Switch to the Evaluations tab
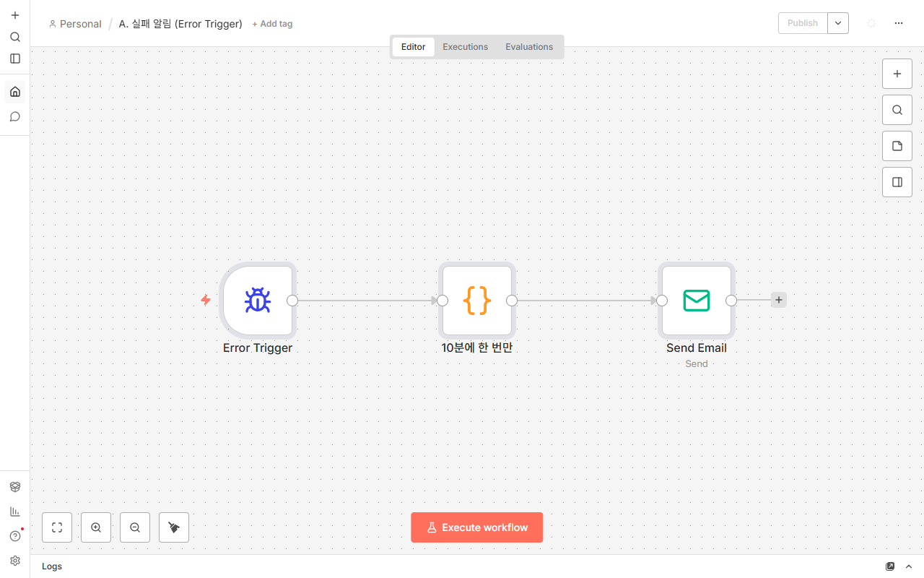Screen dimensions: 924x578 (529, 47)
